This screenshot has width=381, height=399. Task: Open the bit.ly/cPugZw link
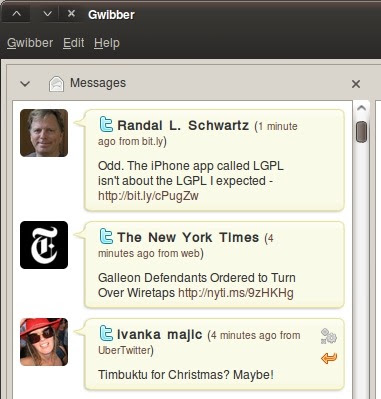[x=148, y=196]
